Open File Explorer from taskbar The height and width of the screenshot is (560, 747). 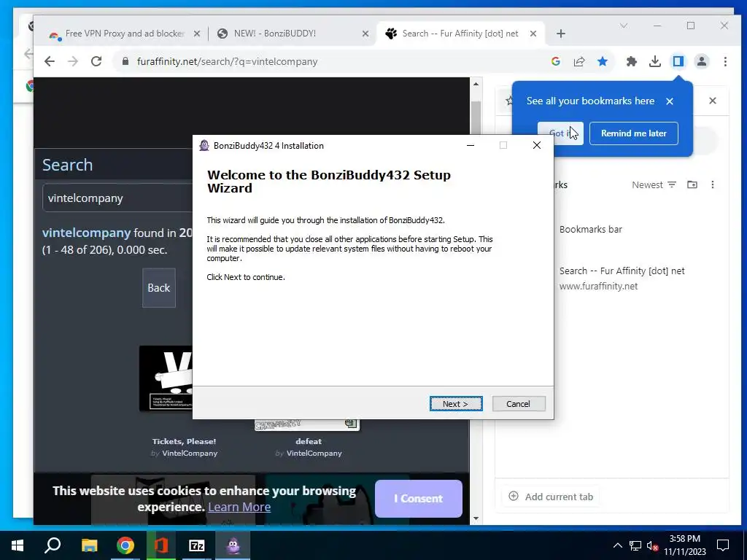(x=89, y=545)
